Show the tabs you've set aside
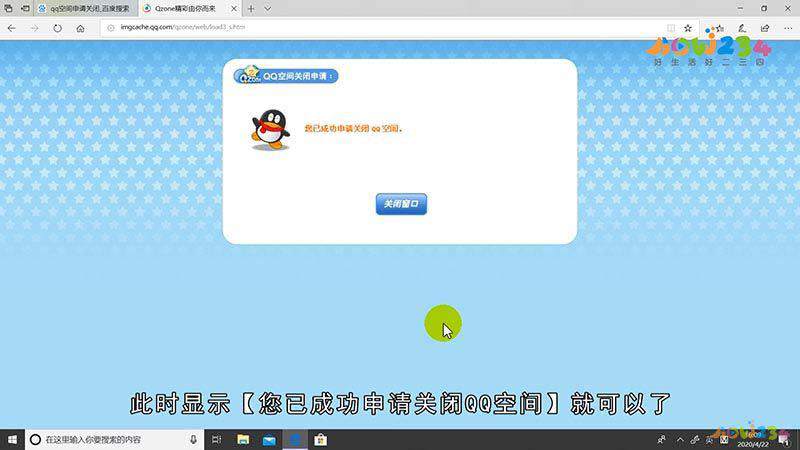Viewport: 800px width, 450px height. [x=8, y=9]
